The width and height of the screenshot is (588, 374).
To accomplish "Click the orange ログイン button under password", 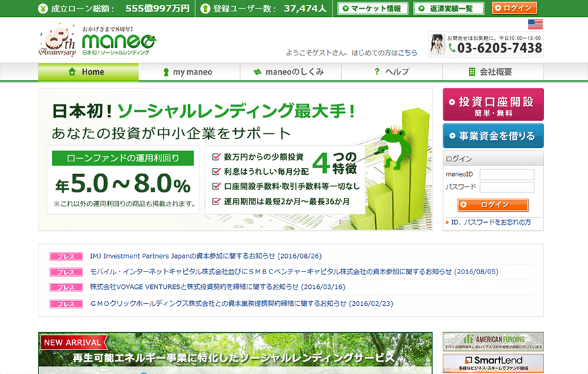I will 493,205.
